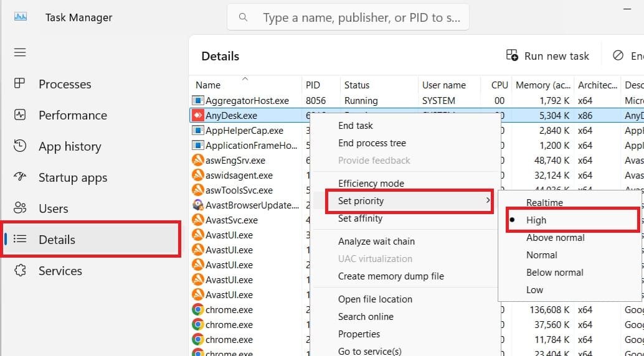The height and width of the screenshot is (356, 644).
Task: Sort by User name column
Action: [x=444, y=85]
